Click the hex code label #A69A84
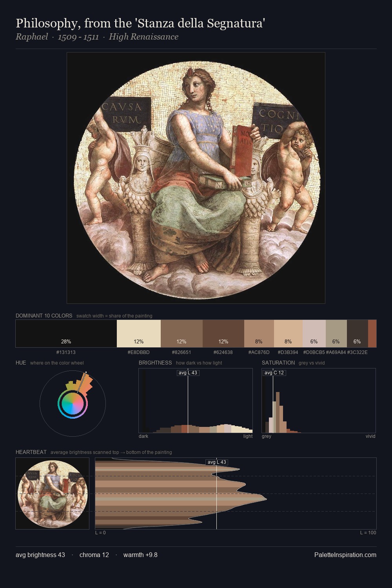 336,352
